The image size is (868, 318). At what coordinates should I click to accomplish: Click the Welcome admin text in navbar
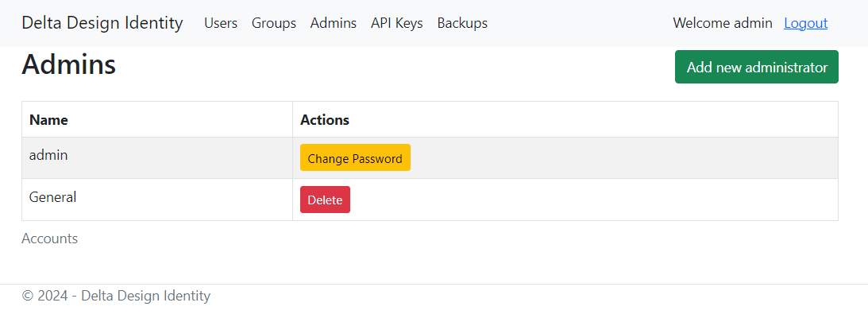pos(722,23)
